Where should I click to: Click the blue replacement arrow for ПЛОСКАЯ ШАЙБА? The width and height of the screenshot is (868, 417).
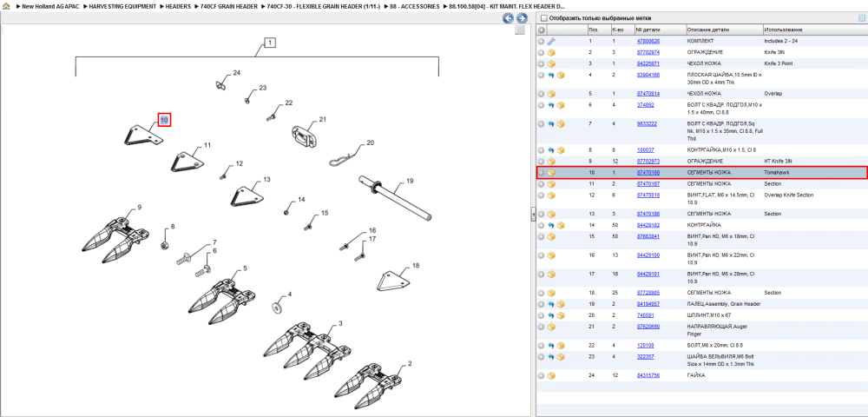551,75
